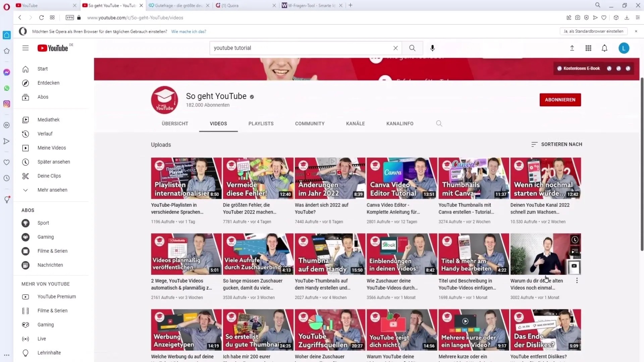
Task: Open more options for 'Warum du dir deine alten' video
Action: tap(577, 281)
